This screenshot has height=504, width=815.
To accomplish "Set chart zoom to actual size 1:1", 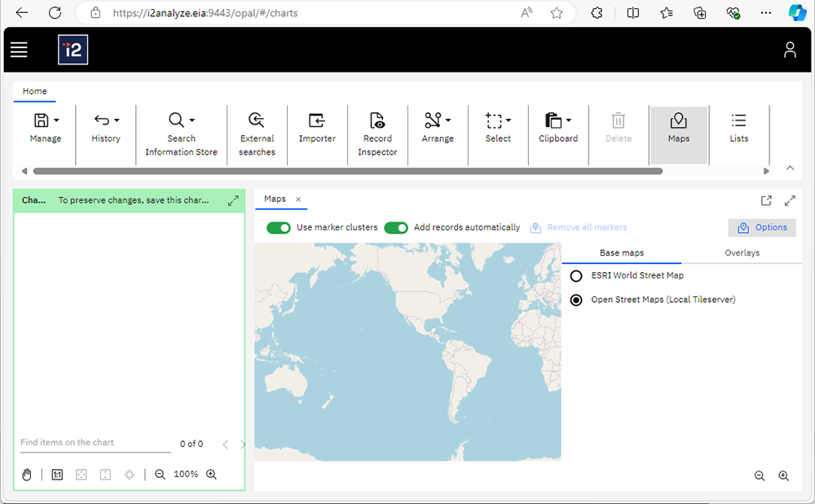I will tap(56, 474).
